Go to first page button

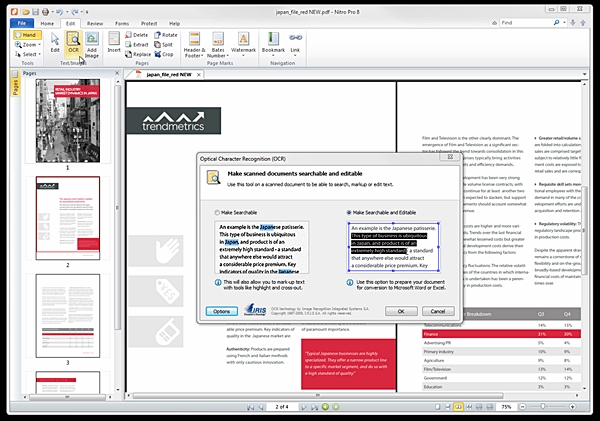point(250,407)
